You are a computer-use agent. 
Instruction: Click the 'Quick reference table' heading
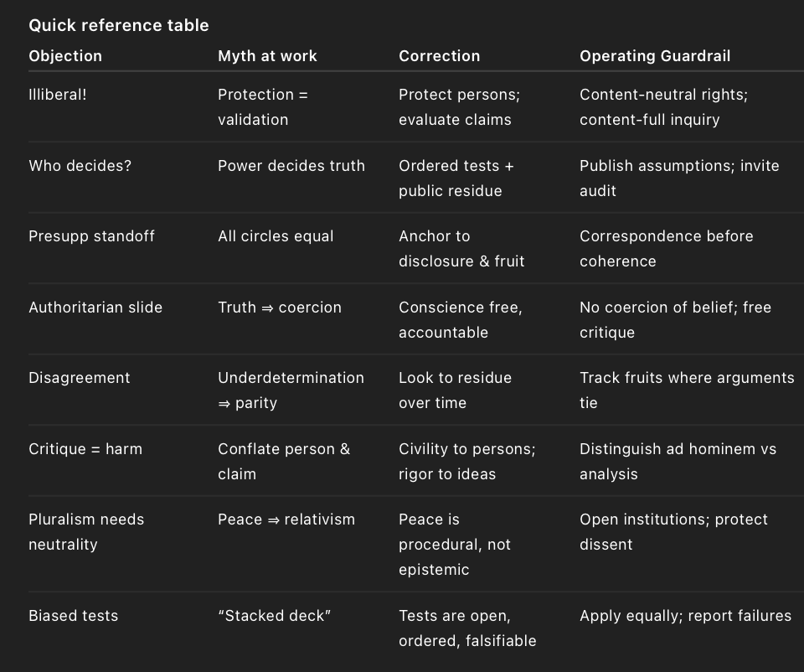point(119,25)
